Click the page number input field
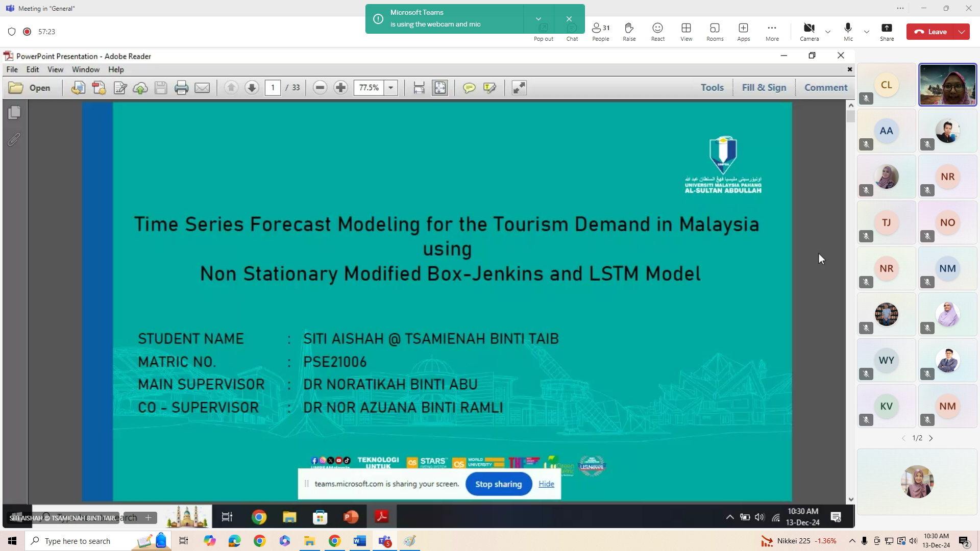This screenshot has height=551, width=980. click(x=273, y=88)
